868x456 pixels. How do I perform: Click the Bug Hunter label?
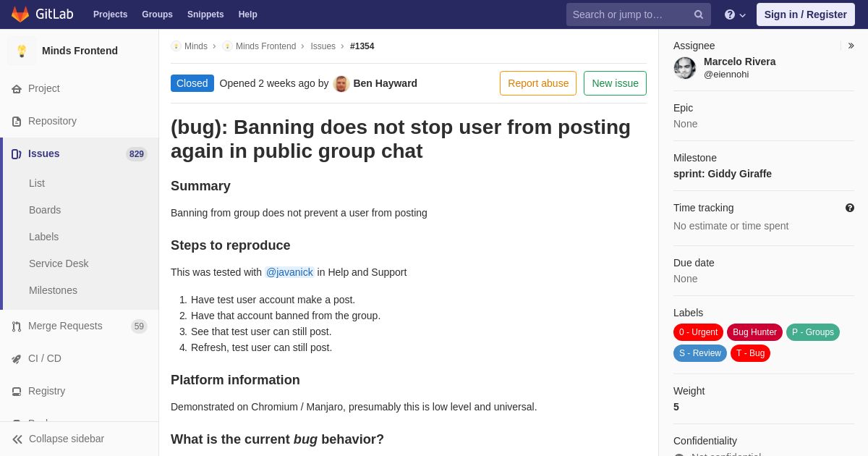click(x=754, y=332)
